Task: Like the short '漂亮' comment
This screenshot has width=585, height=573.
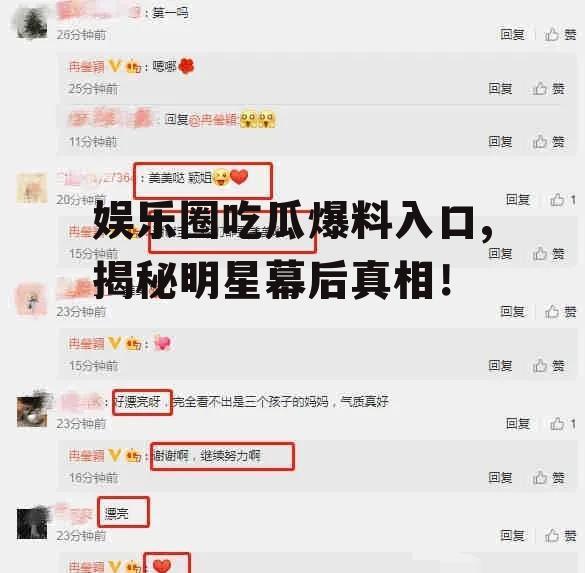Action: click(561, 536)
